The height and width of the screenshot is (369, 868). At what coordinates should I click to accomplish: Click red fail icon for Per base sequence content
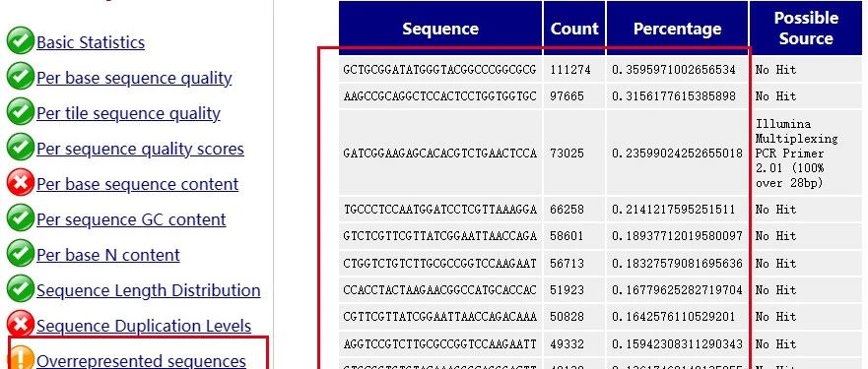coord(21,184)
